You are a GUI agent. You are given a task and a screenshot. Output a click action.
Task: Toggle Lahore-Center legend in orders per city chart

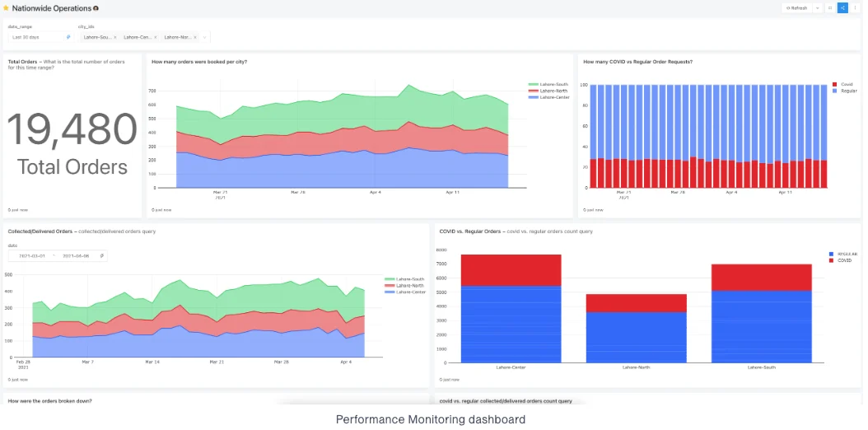pyautogui.click(x=548, y=97)
